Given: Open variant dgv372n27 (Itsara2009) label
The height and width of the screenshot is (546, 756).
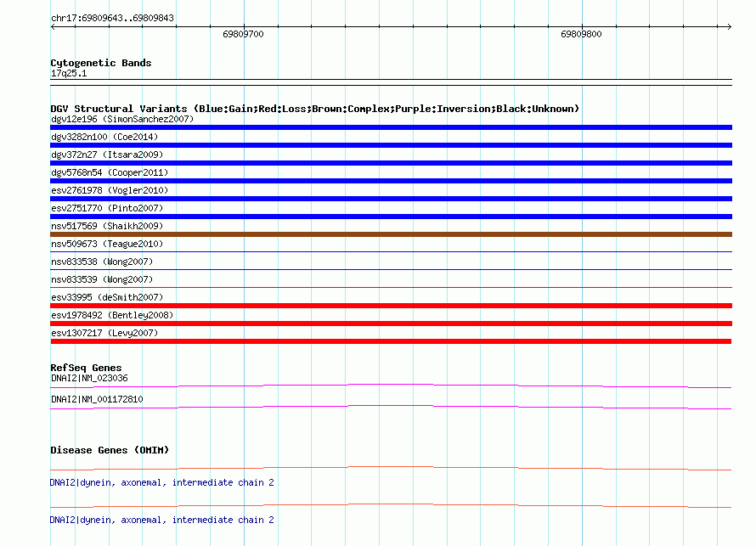Looking at the screenshot, I should (x=107, y=155).
